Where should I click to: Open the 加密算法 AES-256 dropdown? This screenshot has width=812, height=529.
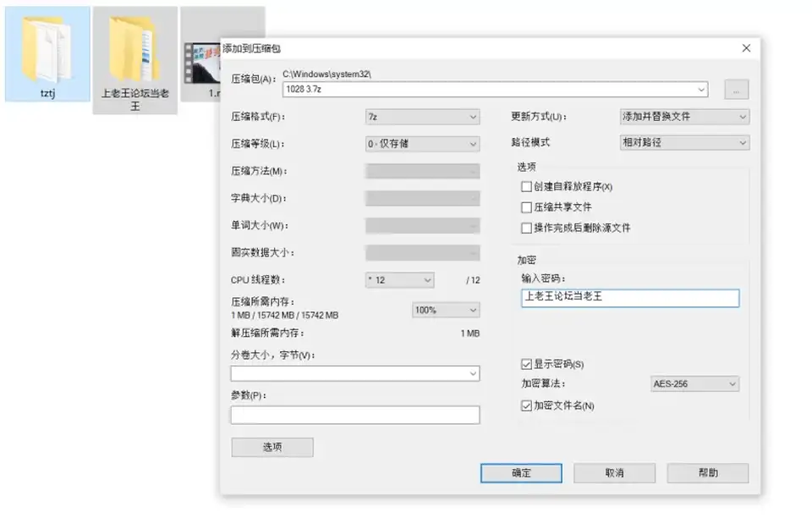coord(694,384)
